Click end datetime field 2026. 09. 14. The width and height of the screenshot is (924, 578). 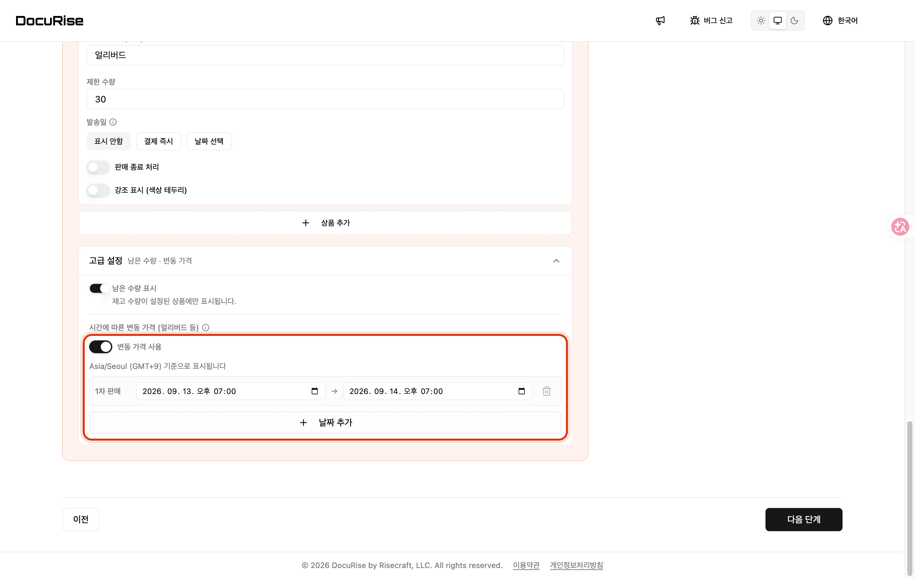438,391
